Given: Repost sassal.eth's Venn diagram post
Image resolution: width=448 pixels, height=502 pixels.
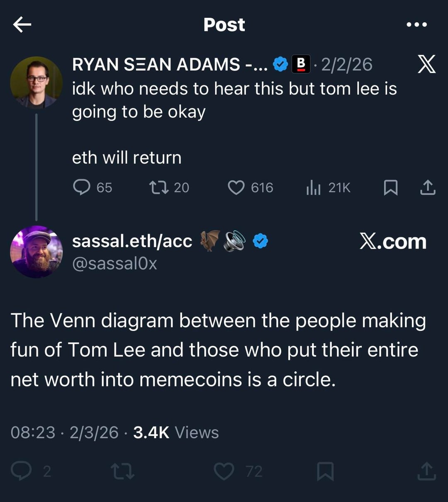Looking at the screenshot, I should click(122, 471).
